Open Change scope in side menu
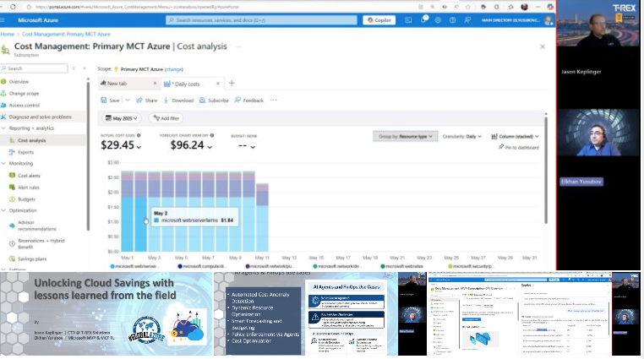This screenshot has width=644, height=359. 24,94
